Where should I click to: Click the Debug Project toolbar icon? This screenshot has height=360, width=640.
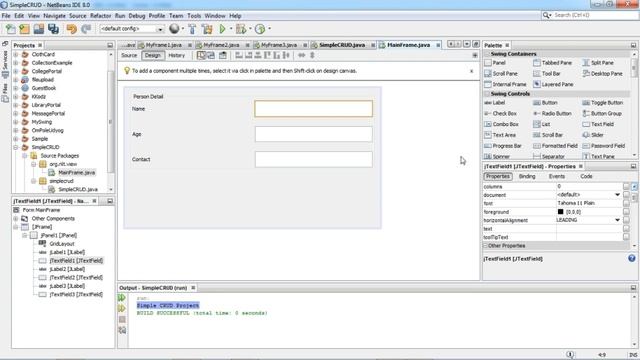tap(241, 29)
